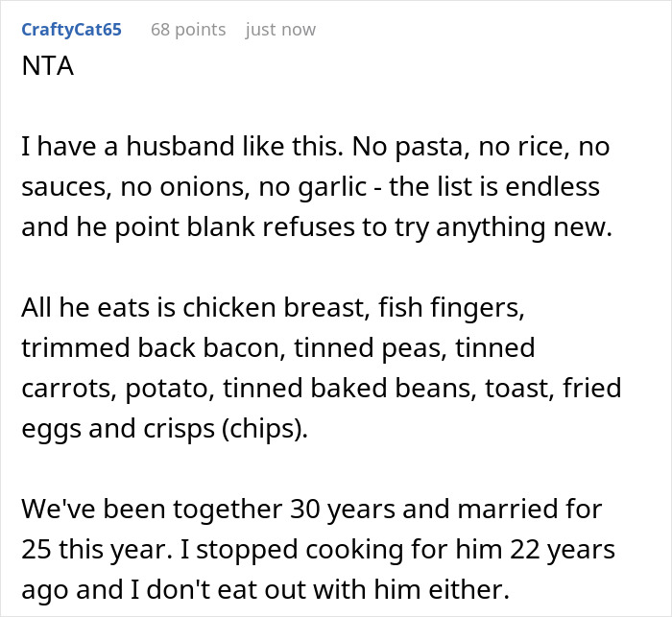Open the CraftyCat65 user profile link
The image size is (672, 617).
click(x=70, y=30)
